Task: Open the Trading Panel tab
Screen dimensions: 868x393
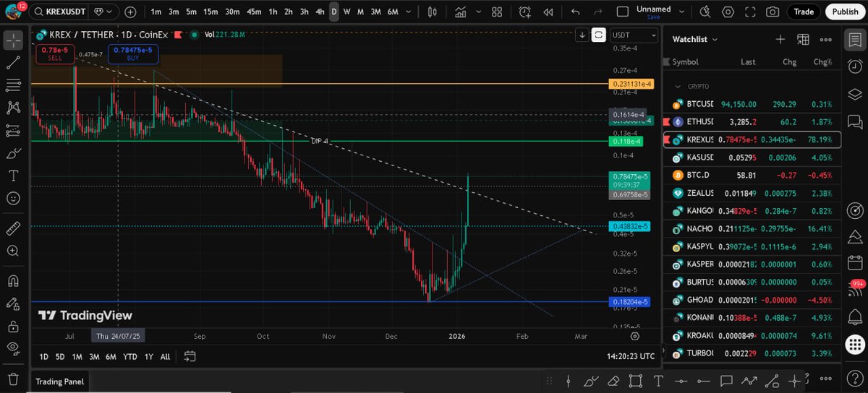Action: click(60, 381)
